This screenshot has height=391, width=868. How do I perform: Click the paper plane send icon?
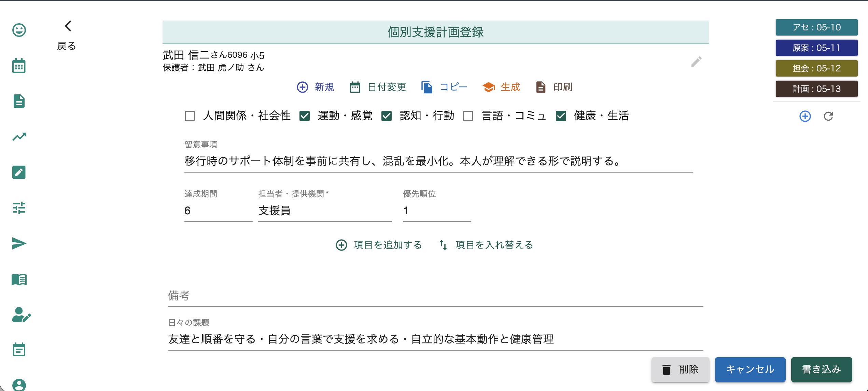coord(19,243)
